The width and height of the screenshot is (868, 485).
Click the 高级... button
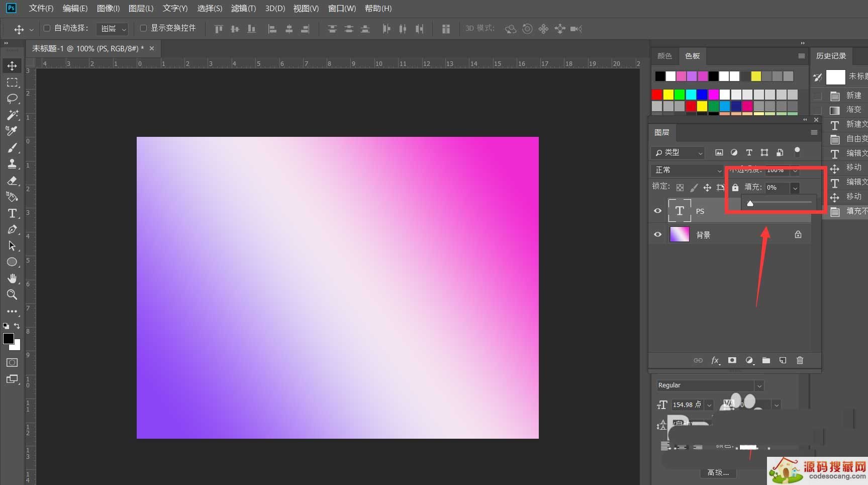pos(718,472)
